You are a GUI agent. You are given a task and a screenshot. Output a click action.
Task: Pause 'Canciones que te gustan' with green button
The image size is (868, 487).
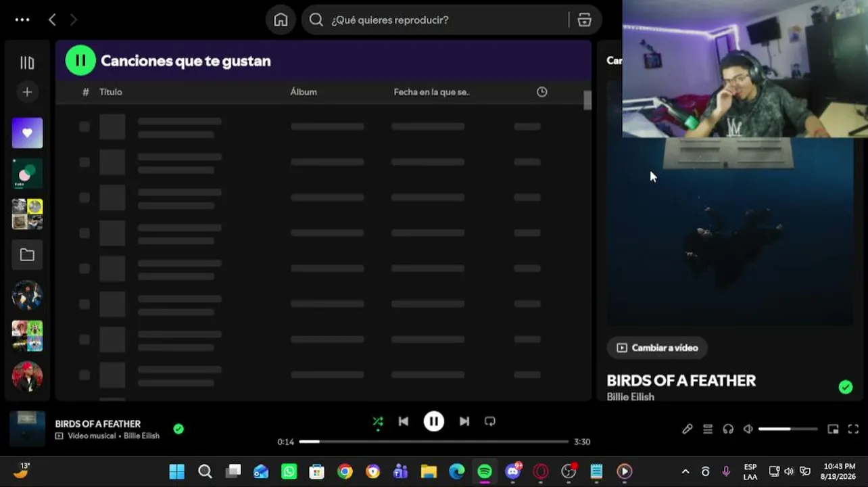80,60
